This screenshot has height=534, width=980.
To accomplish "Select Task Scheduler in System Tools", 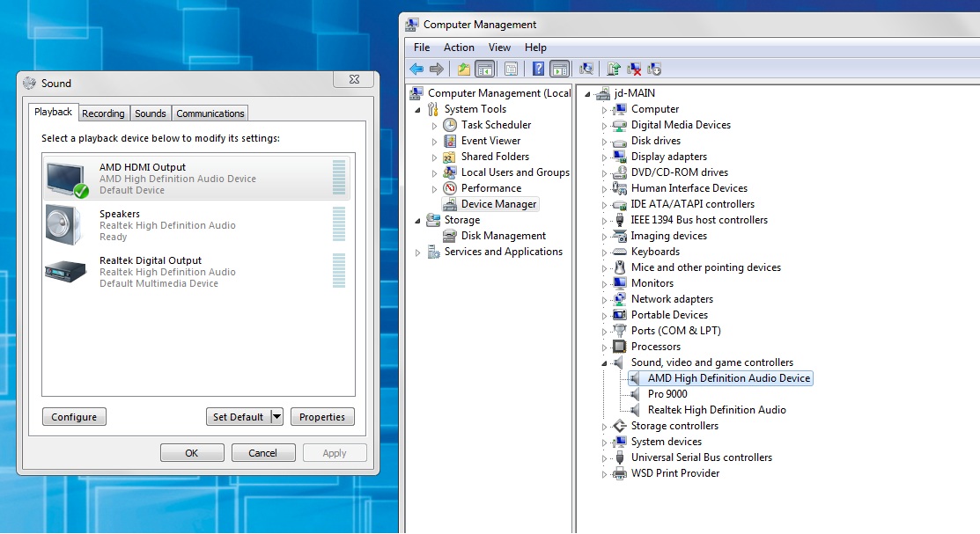I will coord(496,125).
